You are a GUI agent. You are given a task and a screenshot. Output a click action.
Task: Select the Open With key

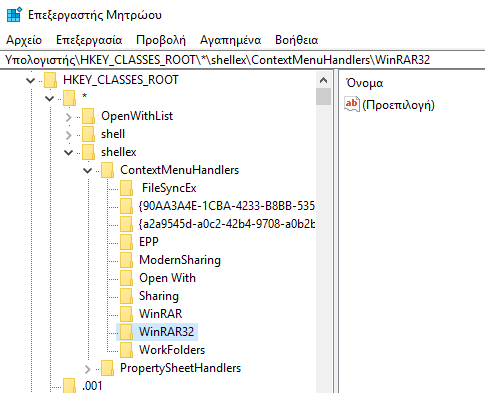tap(167, 278)
